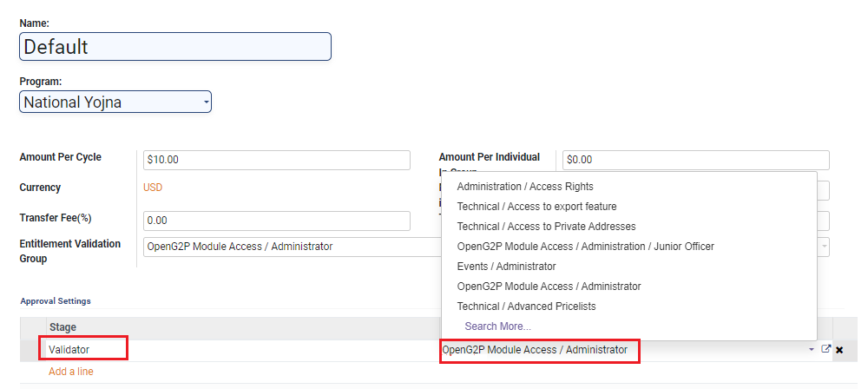Click Add a line link
Image resolution: width=868 pixels, height=389 pixels.
tap(71, 372)
